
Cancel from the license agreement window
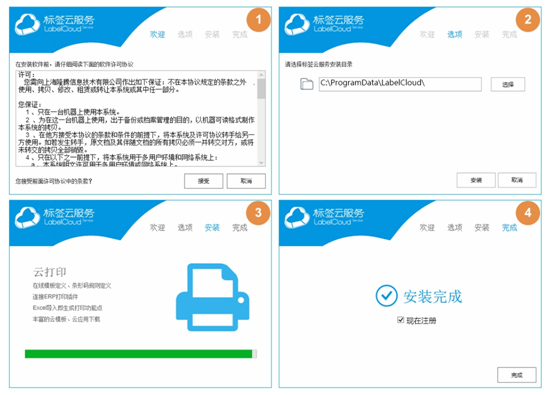point(246,181)
